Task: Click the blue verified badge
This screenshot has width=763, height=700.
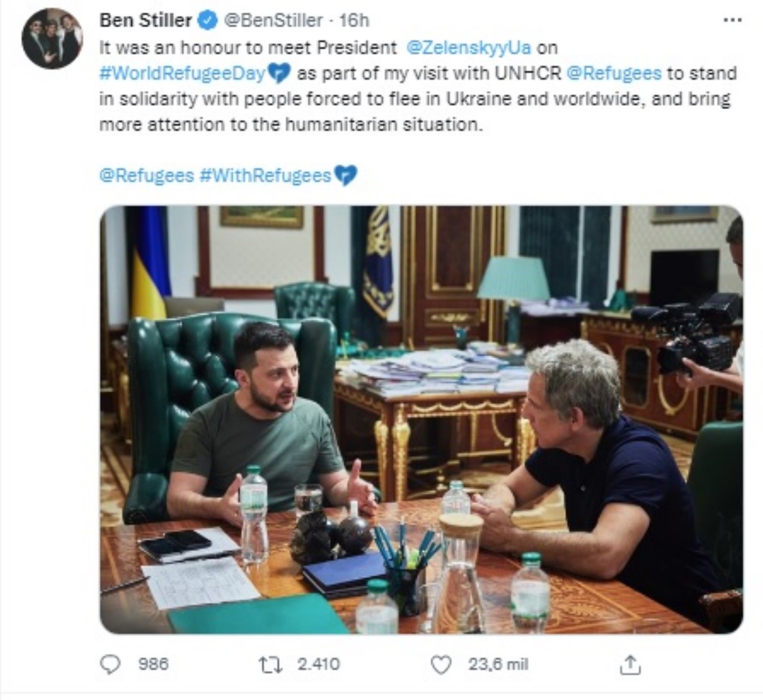Action: [x=207, y=21]
